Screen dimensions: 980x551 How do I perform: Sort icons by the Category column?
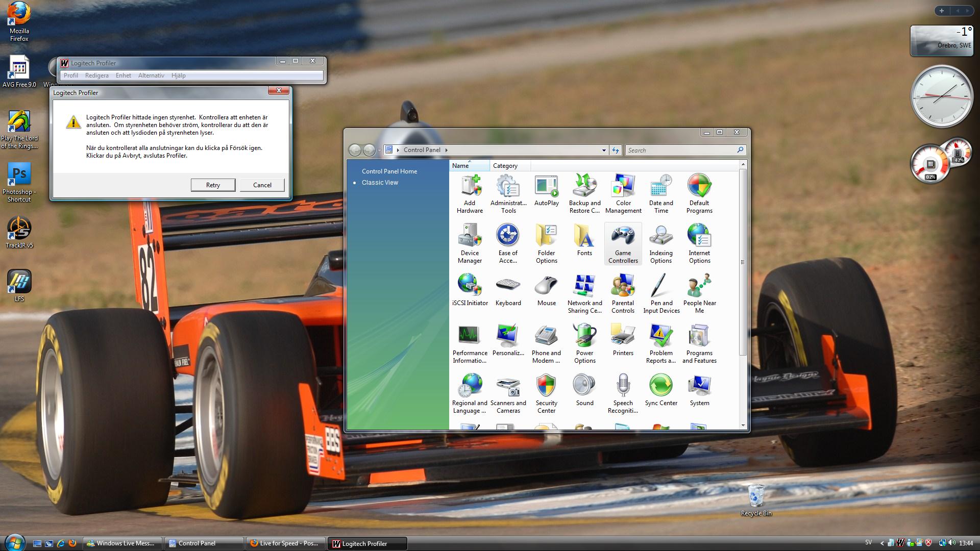505,166
